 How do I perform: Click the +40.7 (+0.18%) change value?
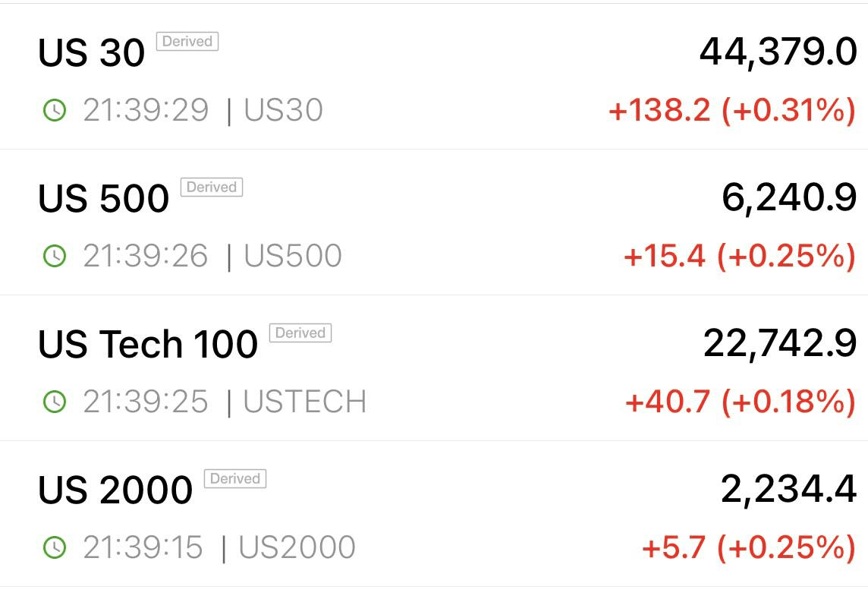(x=741, y=402)
